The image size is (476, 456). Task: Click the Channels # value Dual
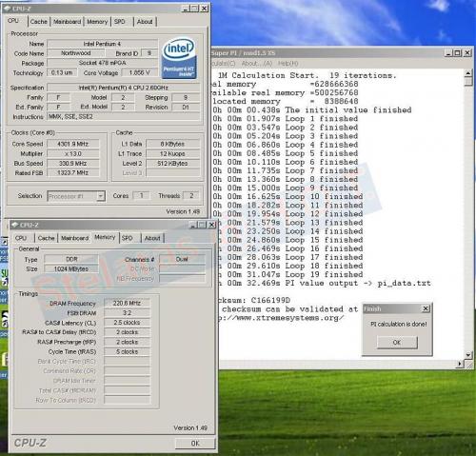coord(182,259)
